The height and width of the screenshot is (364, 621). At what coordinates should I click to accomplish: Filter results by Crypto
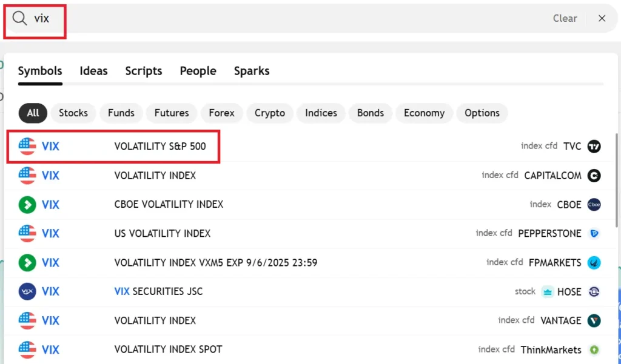tap(270, 113)
